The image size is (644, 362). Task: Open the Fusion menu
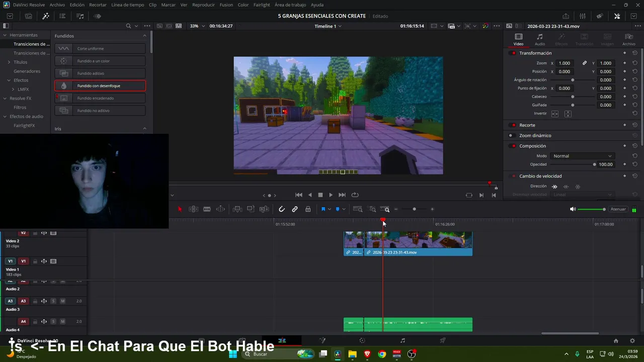click(x=226, y=5)
